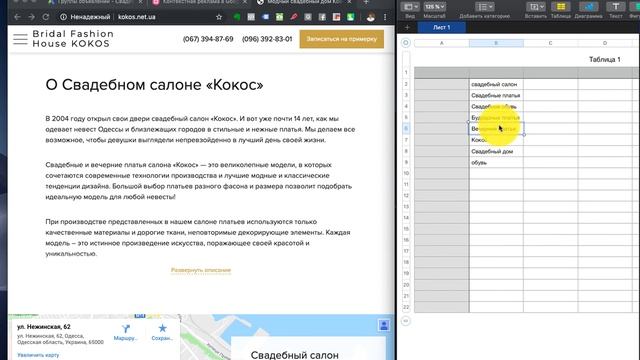Add a new sheet in Numbers

coord(407,27)
